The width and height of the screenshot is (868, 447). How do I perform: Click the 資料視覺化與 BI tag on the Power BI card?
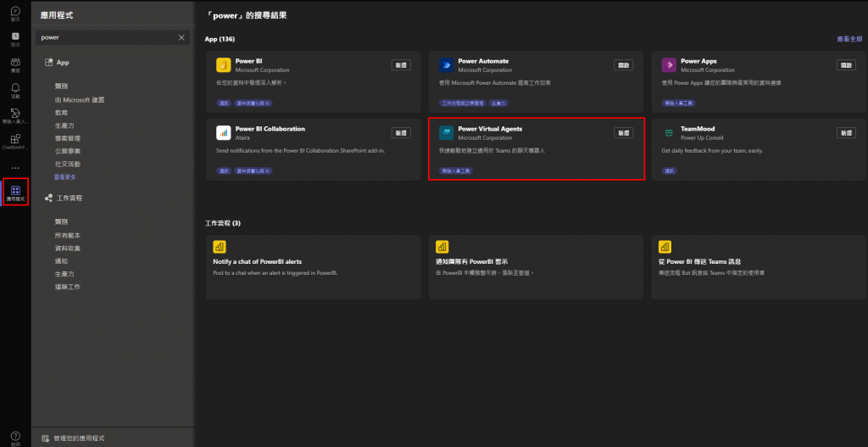253,103
